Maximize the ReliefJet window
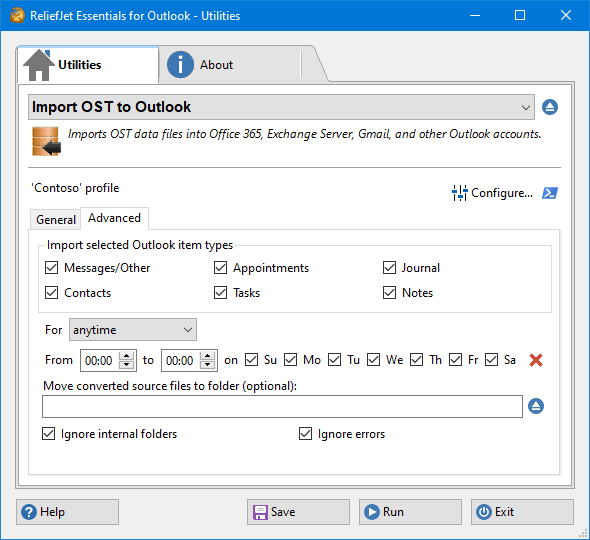590x540 pixels. [520, 15]
